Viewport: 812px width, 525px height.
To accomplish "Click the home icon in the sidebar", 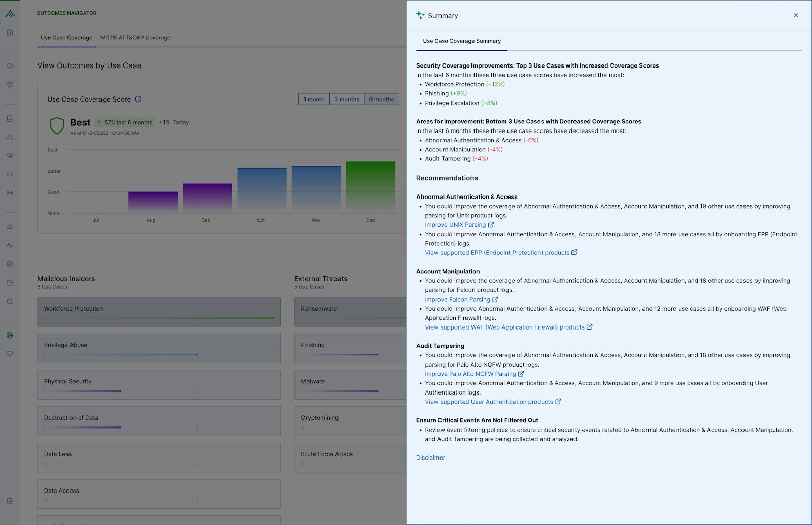I will (10, 32).
